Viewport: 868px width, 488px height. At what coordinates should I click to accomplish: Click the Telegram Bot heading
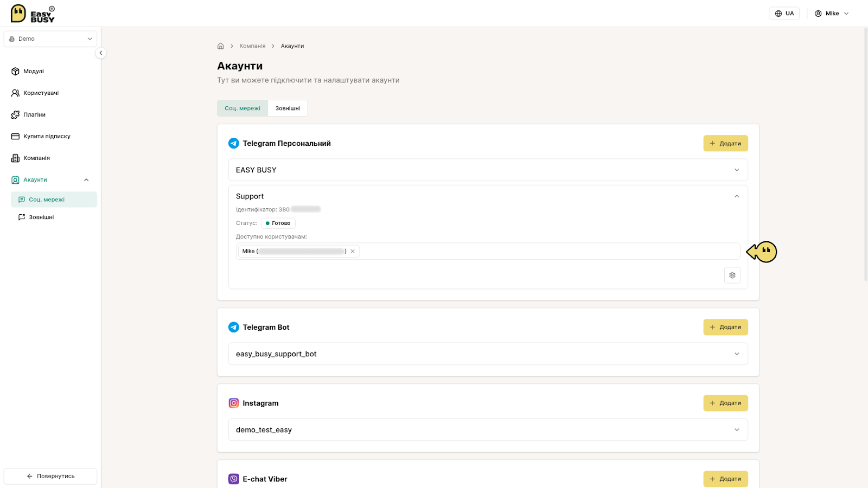(x=266, y=327)
